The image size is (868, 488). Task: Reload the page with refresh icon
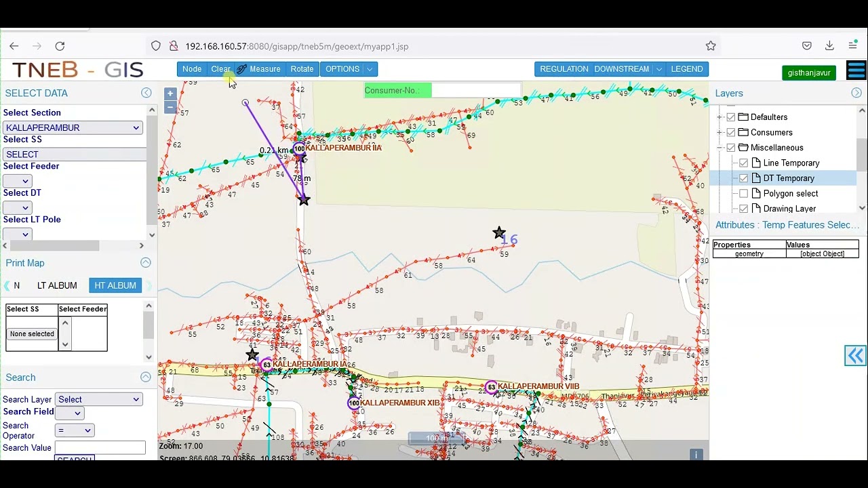(60, 46)
